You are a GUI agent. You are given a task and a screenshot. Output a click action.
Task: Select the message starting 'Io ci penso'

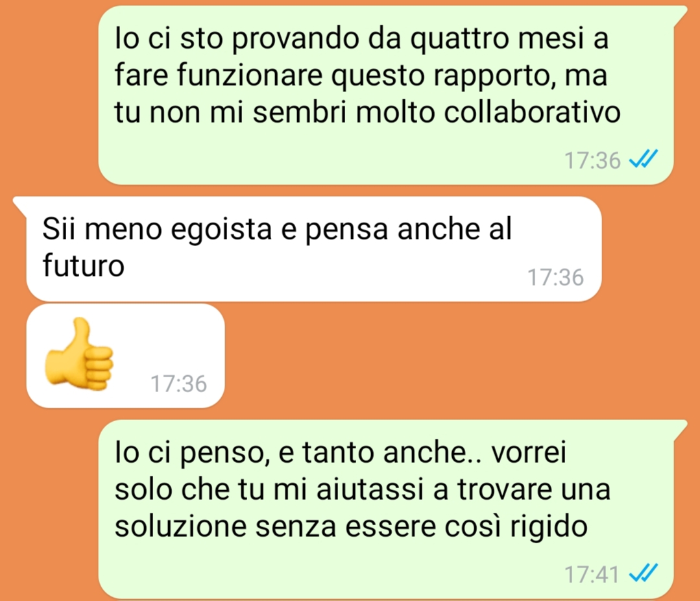(x=386, y=509)
